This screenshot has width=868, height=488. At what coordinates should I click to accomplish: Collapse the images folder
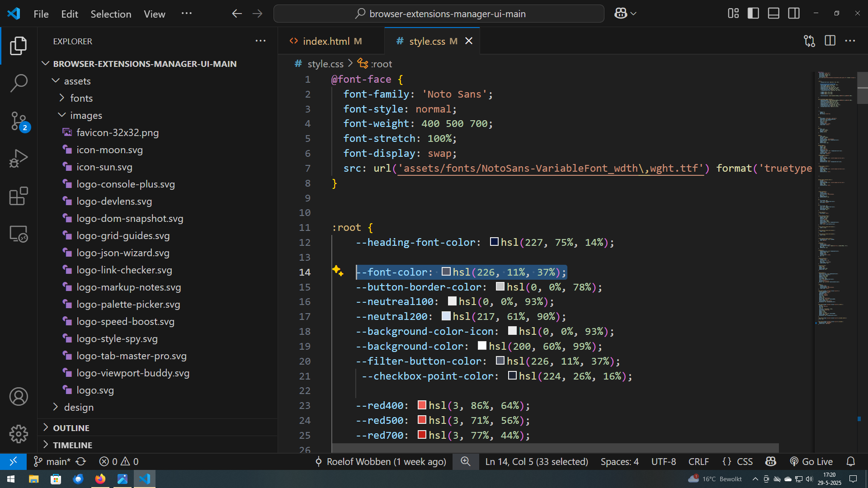pyautogui.click(x=86, y=115)
